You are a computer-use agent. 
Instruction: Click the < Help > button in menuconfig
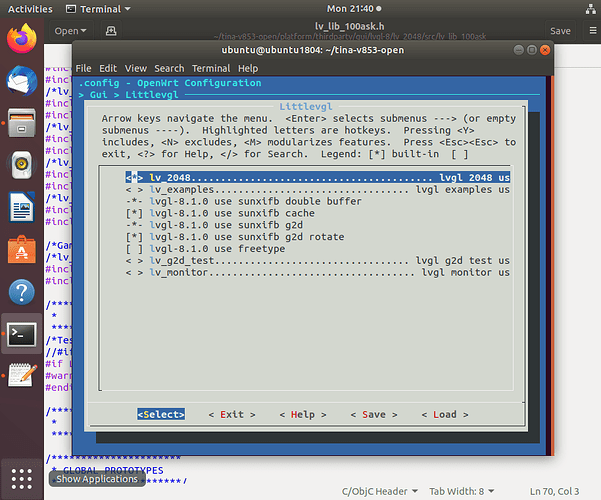click(x=303, y=414)
